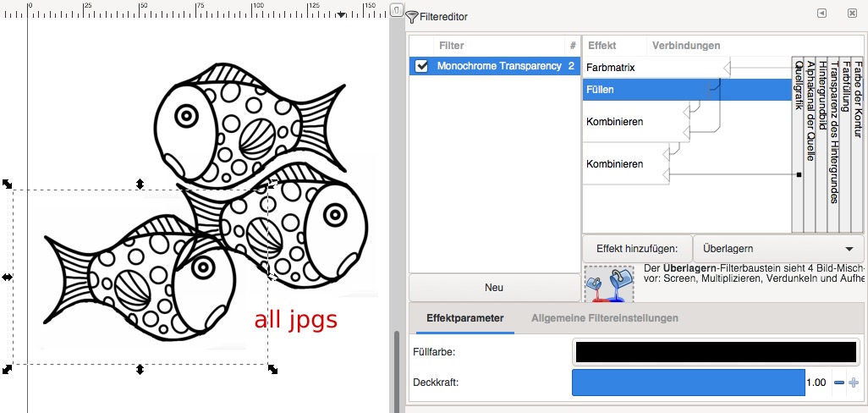Increase Deckkraft with the plus button

tap(853, 383)
